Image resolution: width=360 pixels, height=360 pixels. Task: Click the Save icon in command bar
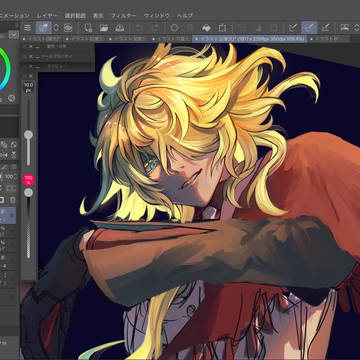120,28
